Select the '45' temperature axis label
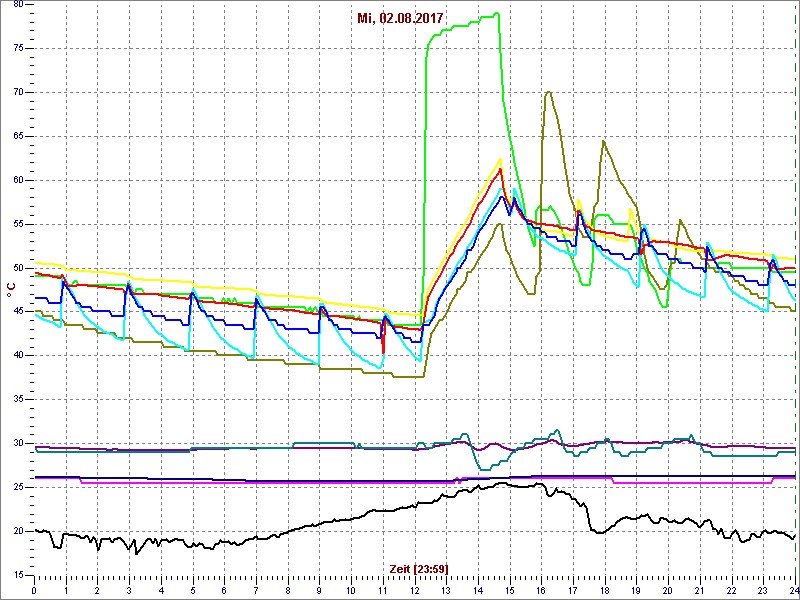800x600 pixels. (x=17, y=312)
